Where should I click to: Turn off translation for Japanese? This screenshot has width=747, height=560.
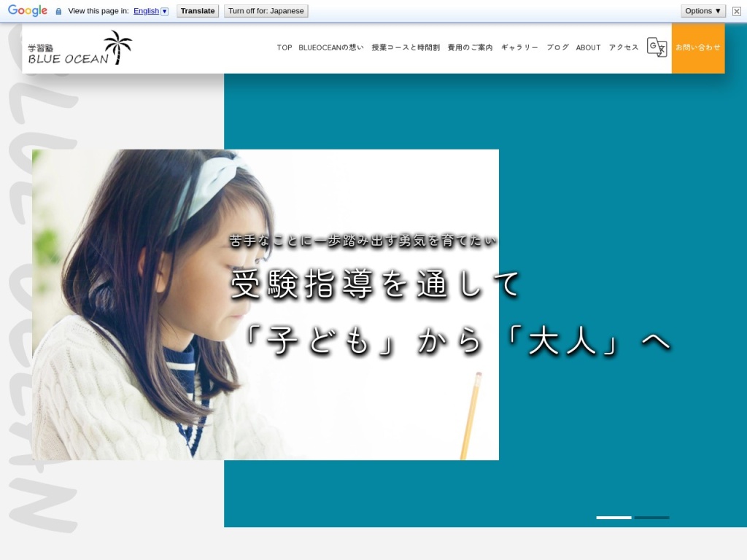(x=266, y=11)
